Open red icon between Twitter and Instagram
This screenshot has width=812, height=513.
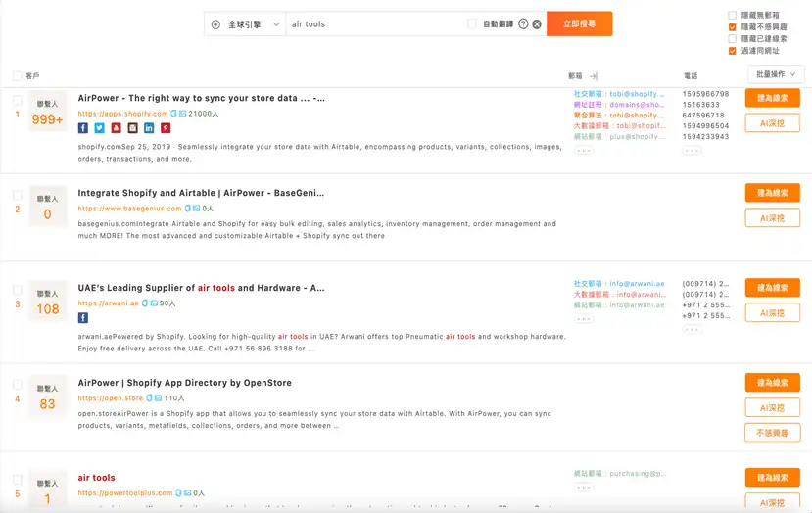coord(116,128)
